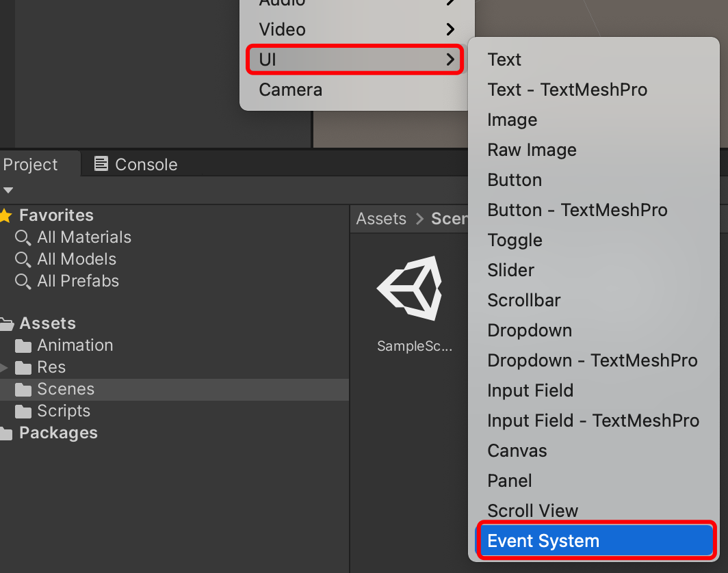Click the All Materials search icon

23,237
